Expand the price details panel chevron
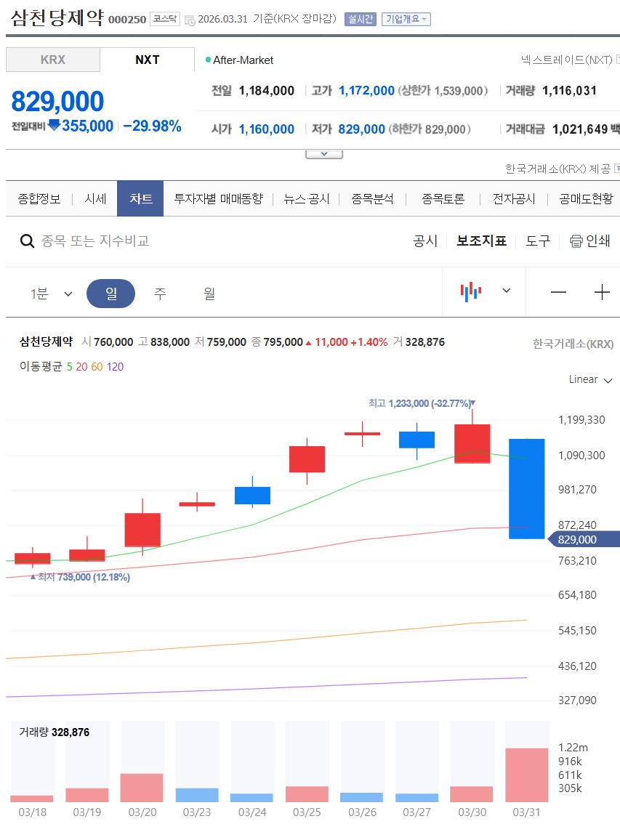The height and width of the screenshot is (840, 620). (x=324, y=154)
